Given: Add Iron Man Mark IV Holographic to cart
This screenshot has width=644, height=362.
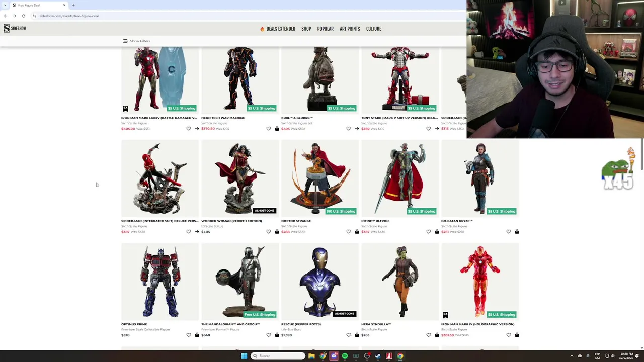Looking at the screenshot, I should tap(517, 335).
